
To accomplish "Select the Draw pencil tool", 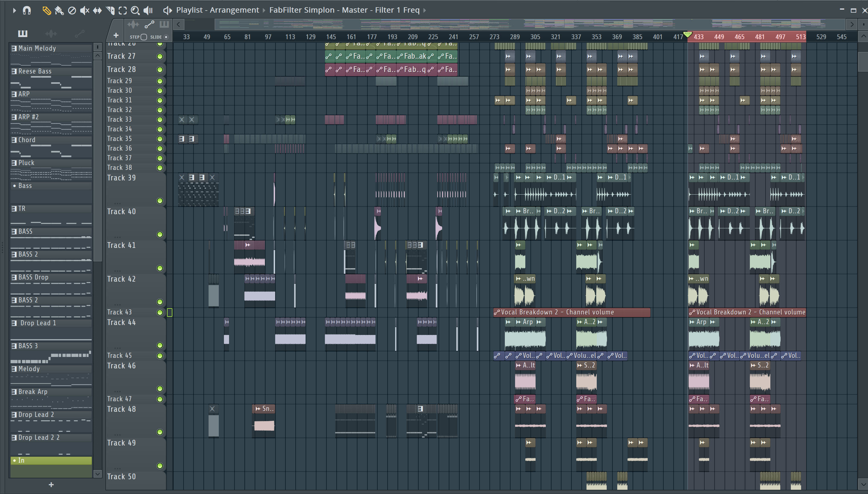I will pos(46,11).
